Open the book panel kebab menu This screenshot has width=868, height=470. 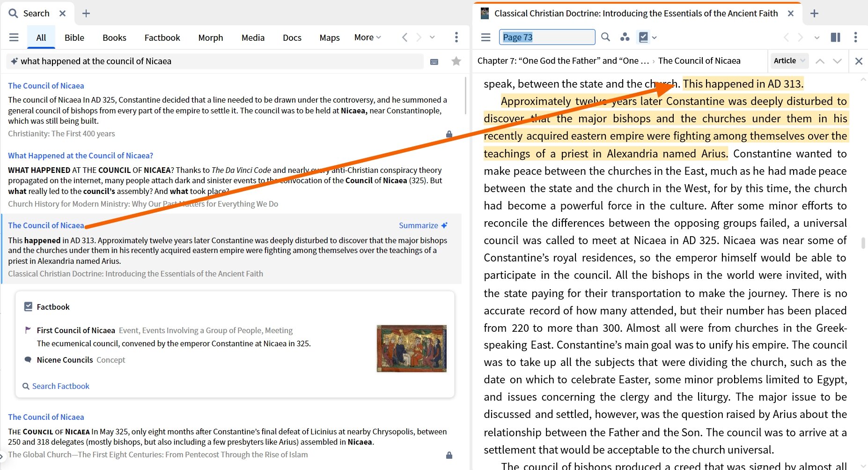(855, 37)
